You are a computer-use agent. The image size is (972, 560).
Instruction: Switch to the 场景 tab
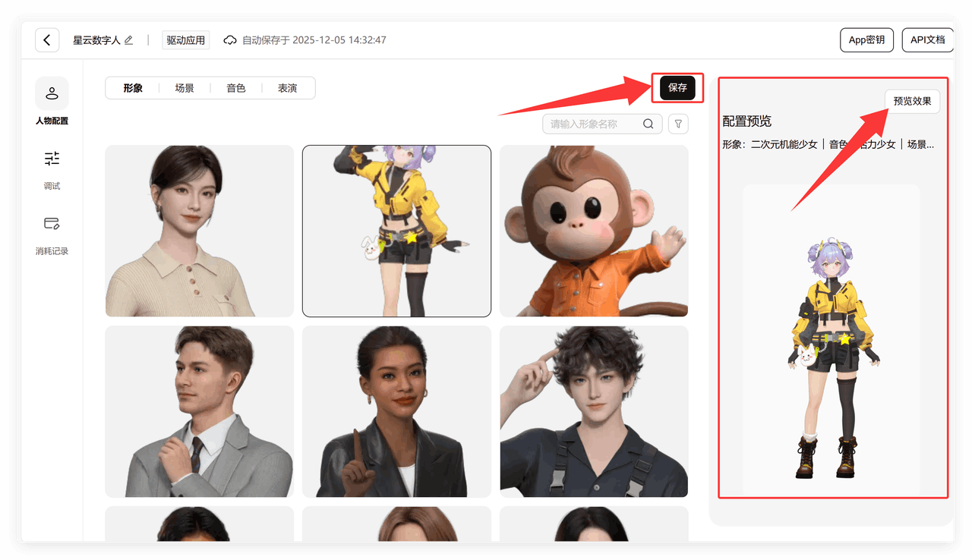[185, 88]
